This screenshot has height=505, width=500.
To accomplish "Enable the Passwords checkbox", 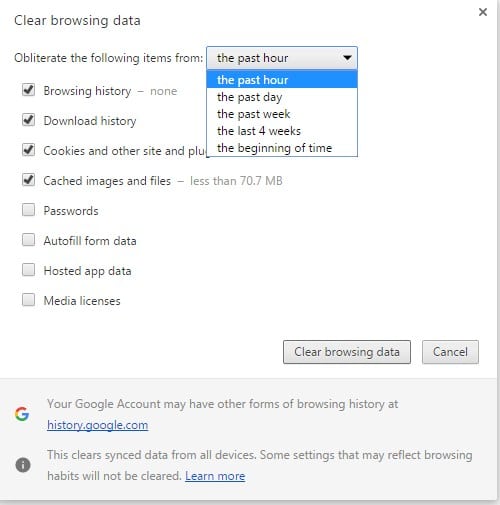I will click(x=28, y=210).
